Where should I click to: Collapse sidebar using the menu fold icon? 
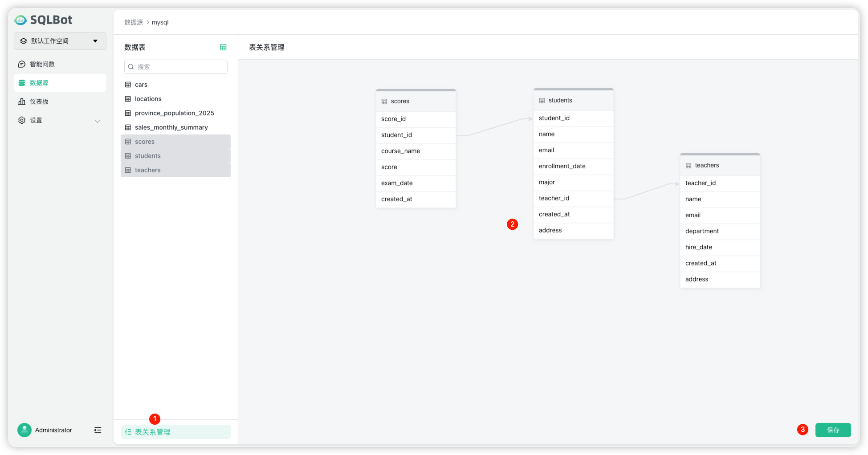click(x=98, y=430)
